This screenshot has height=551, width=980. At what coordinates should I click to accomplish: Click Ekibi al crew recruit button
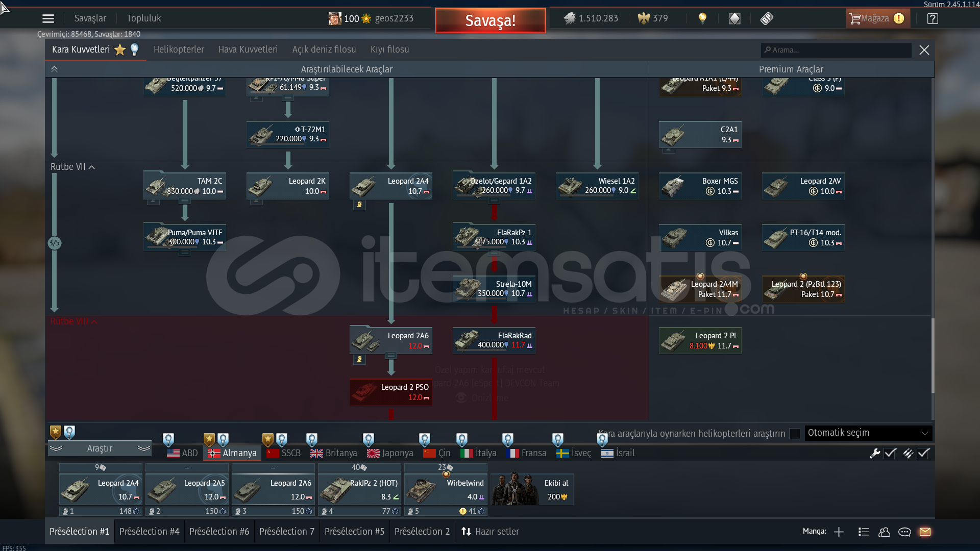pyautogui.click(x=532, y=489)
